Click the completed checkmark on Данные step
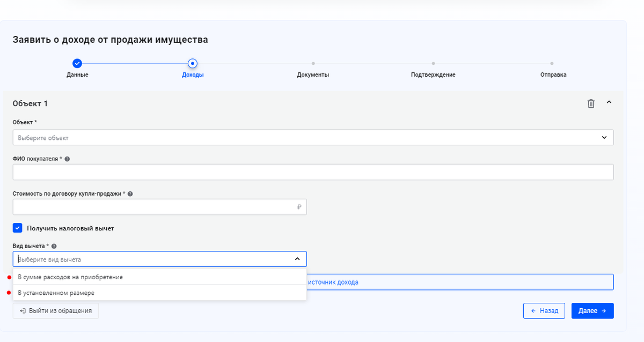Image resolution: width=644 pixels, height=342 pixels. point(78,62)
